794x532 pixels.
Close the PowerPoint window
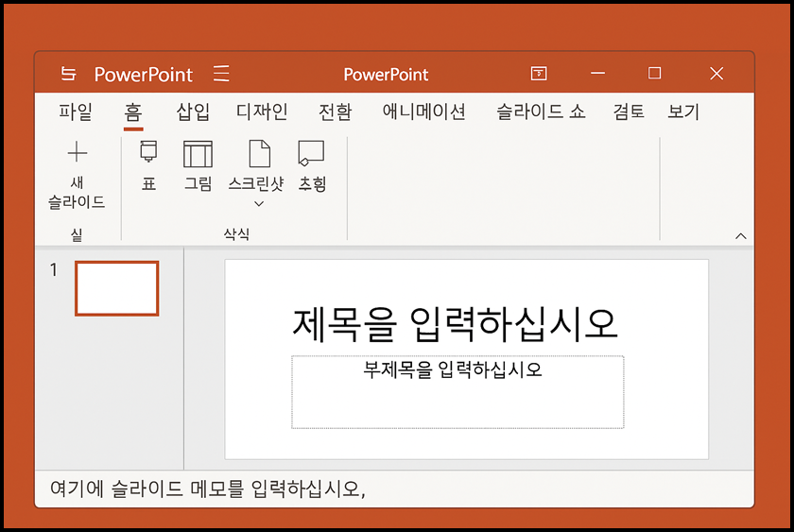click(716, 74)
